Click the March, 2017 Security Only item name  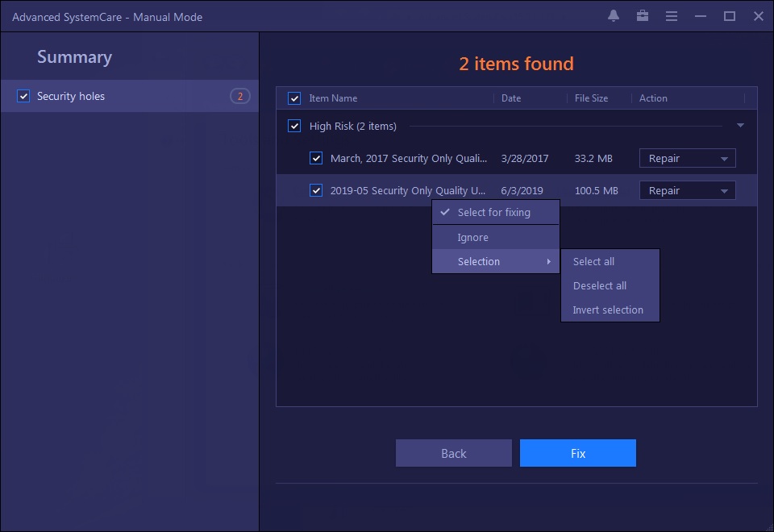(409, 159)
